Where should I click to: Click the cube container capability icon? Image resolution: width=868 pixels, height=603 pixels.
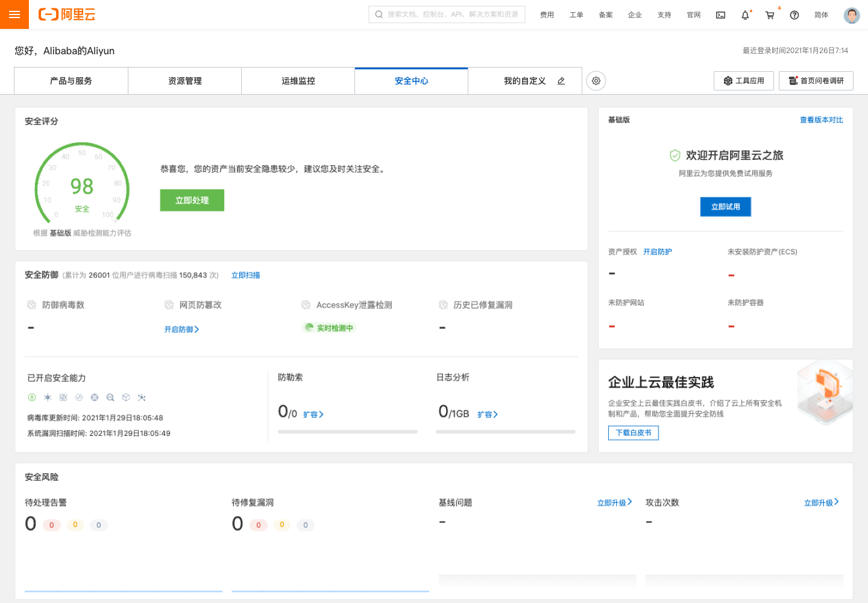pos(126,397)
